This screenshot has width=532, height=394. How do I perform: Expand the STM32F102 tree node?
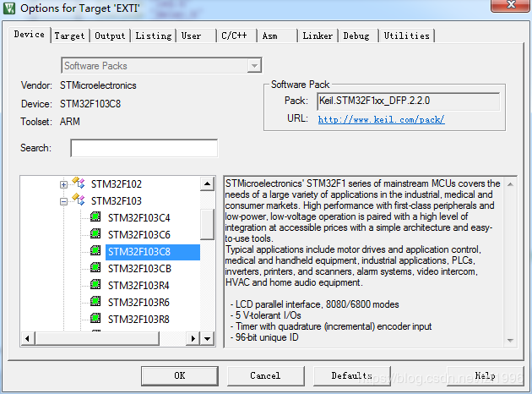[x=63, y=185]
